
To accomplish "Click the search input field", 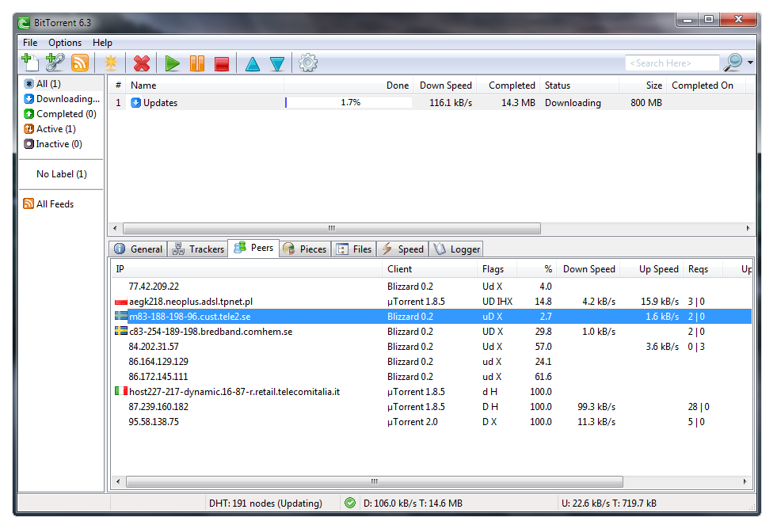I will (672, 63).
